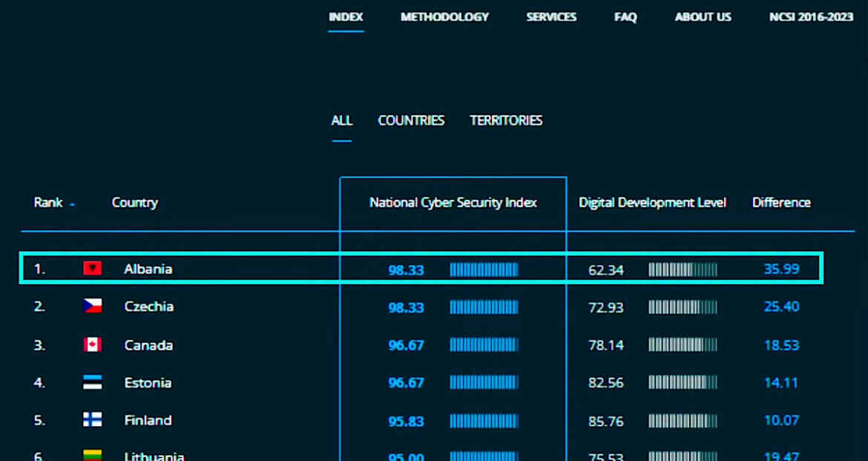Sort by Difference column header
The width and height of the screenshot is (868, 461).
tap(781, 203)
